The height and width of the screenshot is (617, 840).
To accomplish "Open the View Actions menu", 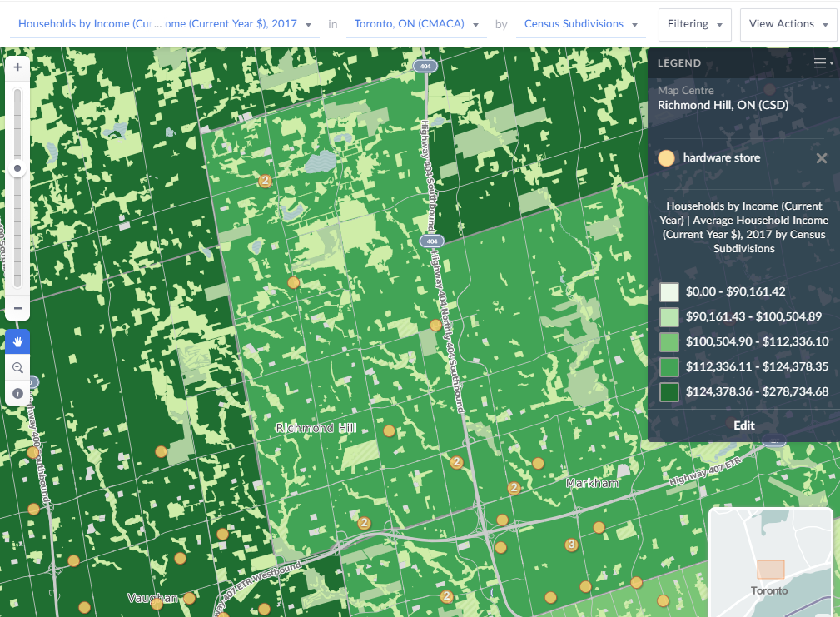I will coord(788,25).
